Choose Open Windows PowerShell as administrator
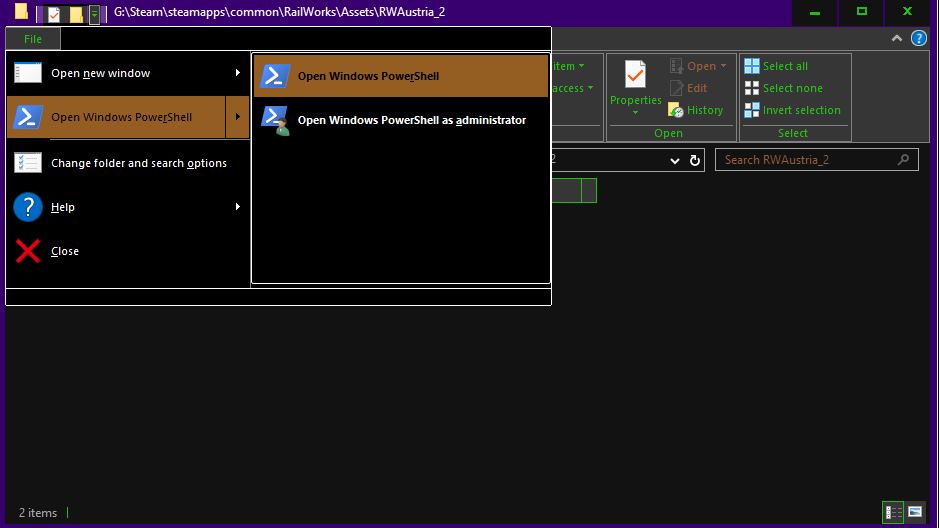Image resolution: width=939 pixels, height=528 pixels. point(401,120)
